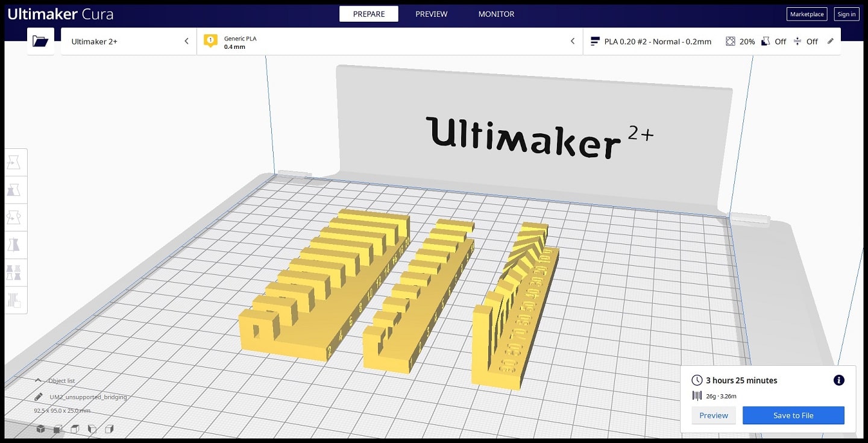Click Save to File
The width and height of the screenshot is (868, 443).
pos(793,415)
